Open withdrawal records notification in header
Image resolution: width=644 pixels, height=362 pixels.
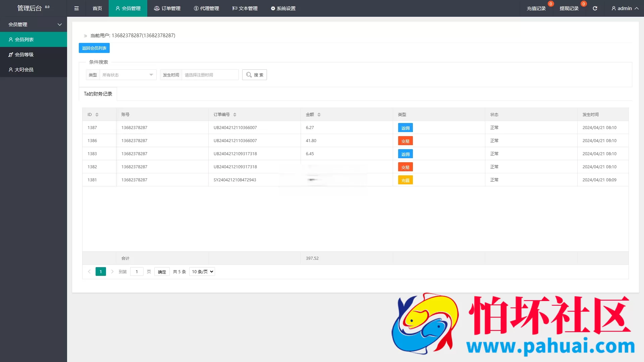[x=569, y=8]
